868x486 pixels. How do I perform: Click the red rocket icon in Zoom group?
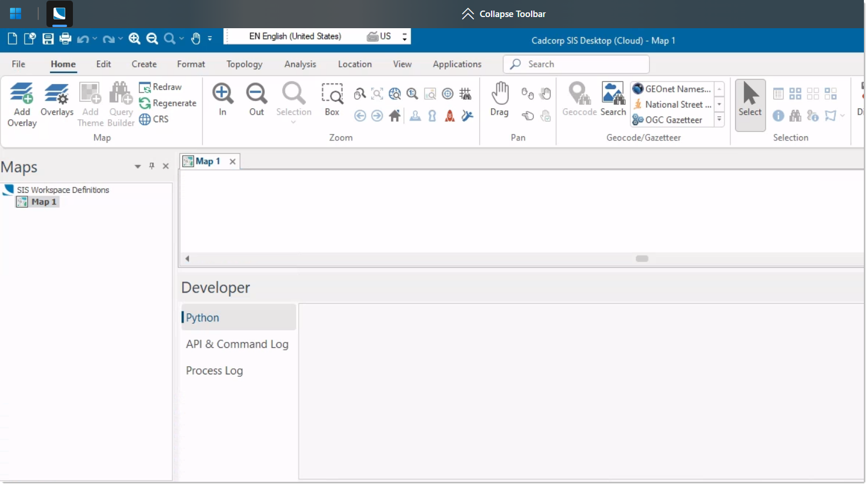[x=450, y=116]
